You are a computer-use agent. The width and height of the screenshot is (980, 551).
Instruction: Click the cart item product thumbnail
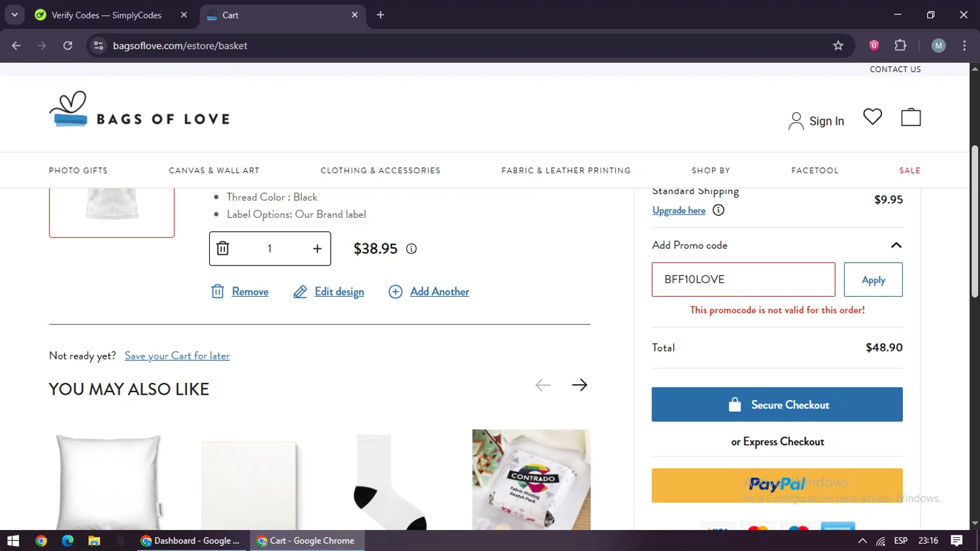click(x=112, y=212)
